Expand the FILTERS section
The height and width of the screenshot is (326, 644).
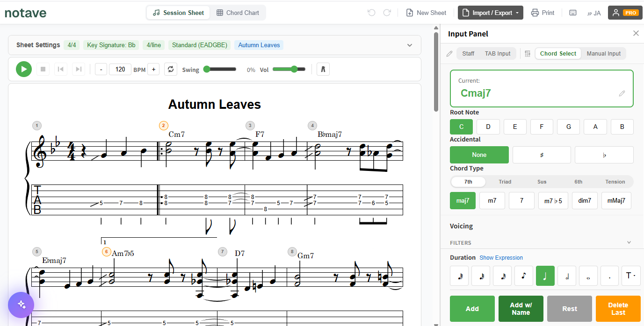click(541, 242)
